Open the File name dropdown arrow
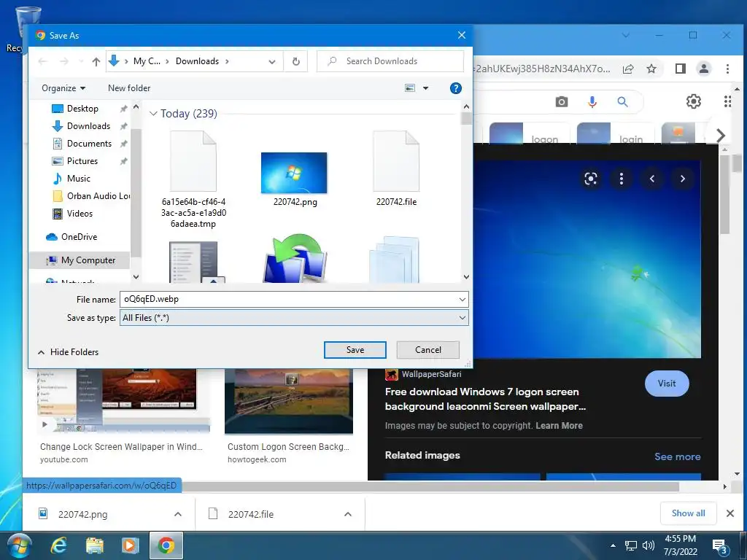The height and width of the screenshot is (560, 747). 462,300
